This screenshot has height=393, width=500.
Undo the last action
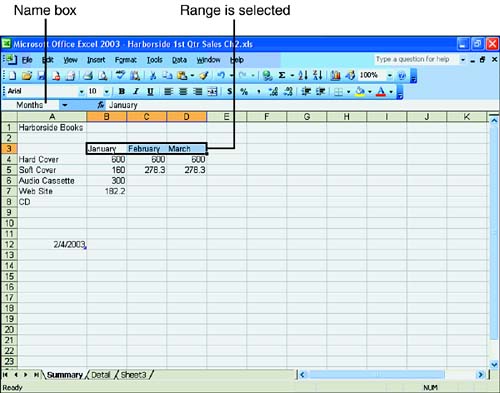pyautogui.click(x=221, y=76)
